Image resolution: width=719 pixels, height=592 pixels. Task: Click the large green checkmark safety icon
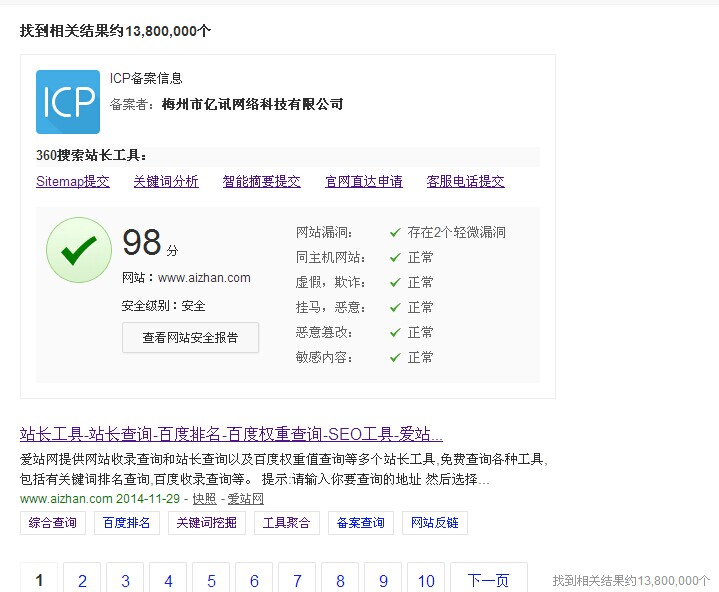(79, 250)
